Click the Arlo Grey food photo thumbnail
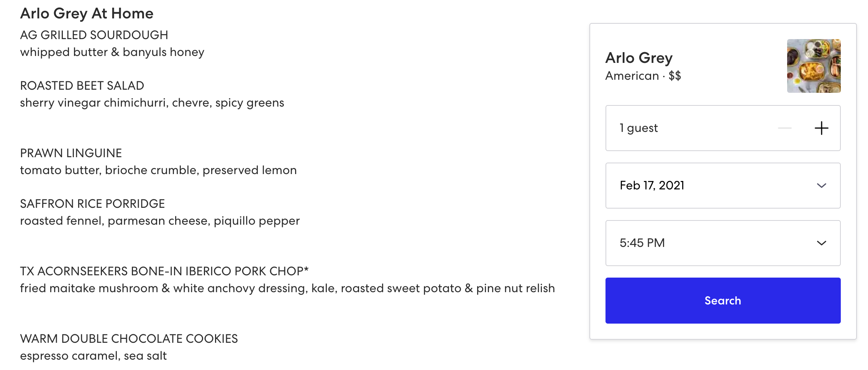Viewport: 868px width, 370px height. coord(813,65)
